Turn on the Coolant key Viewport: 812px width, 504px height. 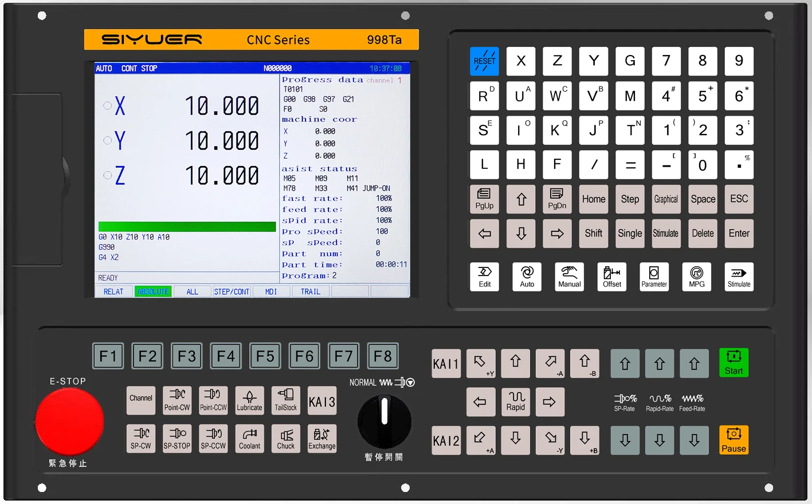tap(250, 439)
